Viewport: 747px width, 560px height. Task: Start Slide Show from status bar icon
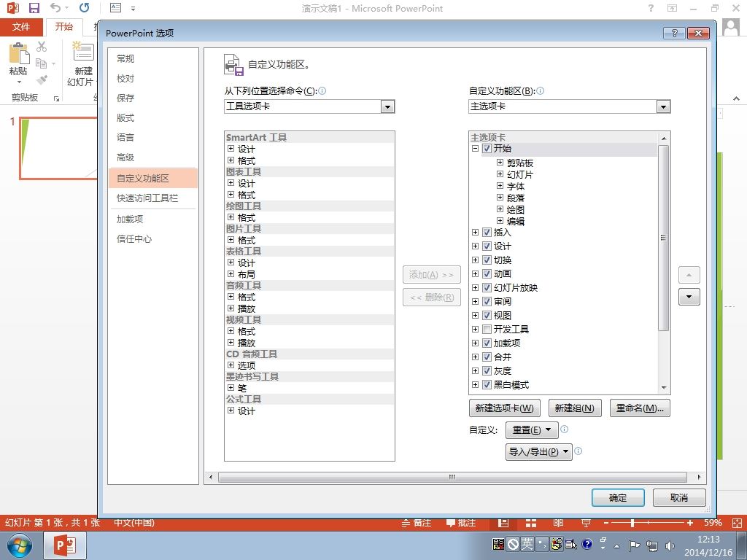click(586, 523)
